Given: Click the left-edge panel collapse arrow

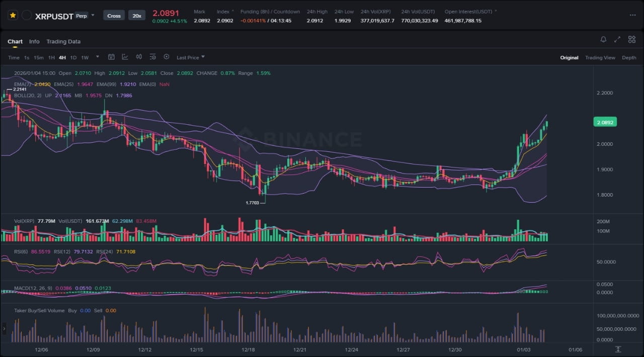Looking at the screenshot, I should [x=4, y=329].
